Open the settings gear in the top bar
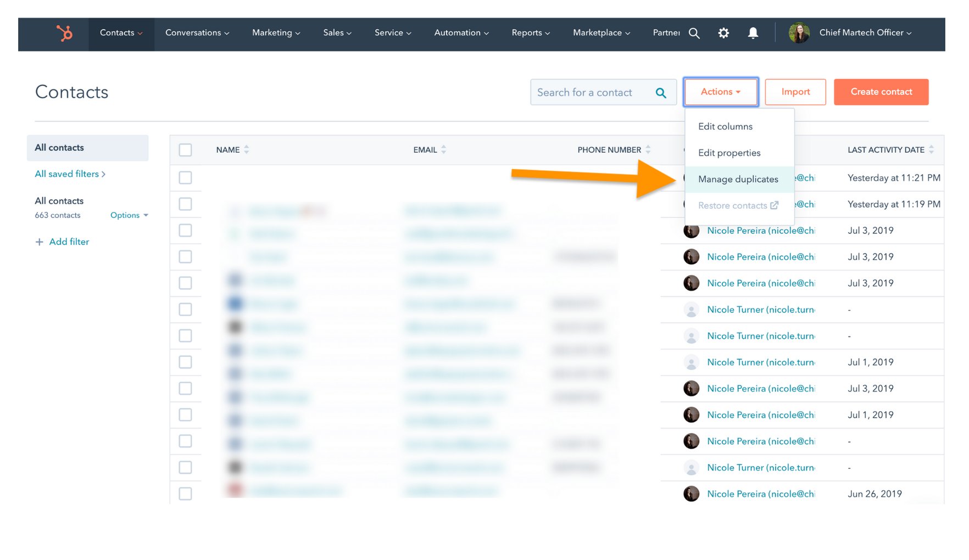 click(723, 33)
